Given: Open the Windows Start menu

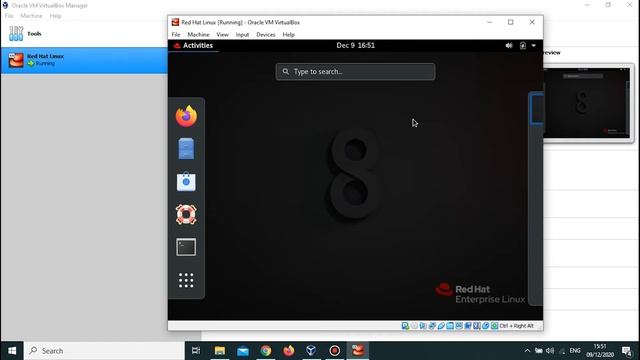Looking at the screenshot, I should [x=12, y=351].
